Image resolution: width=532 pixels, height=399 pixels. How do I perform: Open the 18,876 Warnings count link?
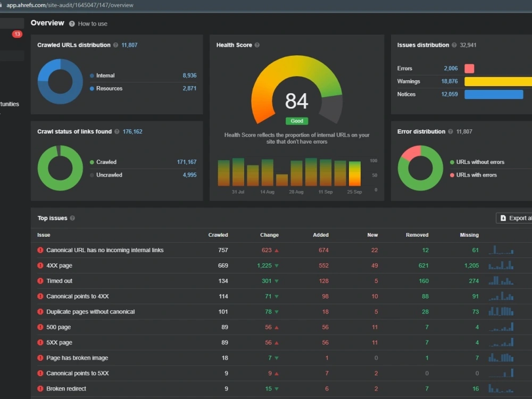coord(450,81)
